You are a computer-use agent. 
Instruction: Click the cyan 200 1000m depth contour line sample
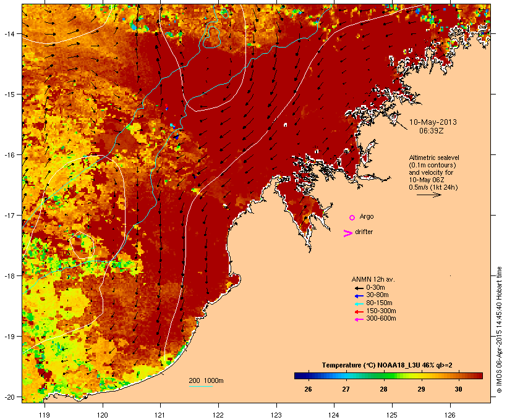pos(200,386)
